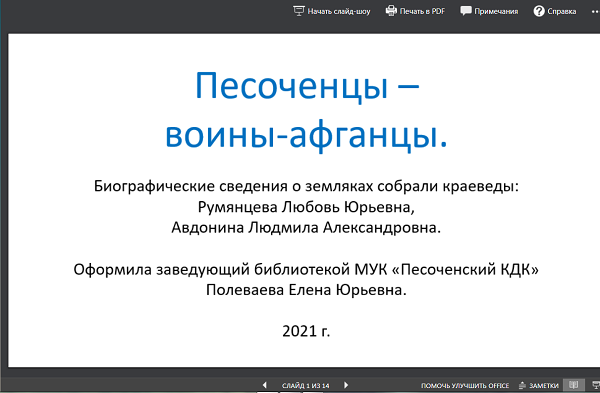This screenshot has height=393, width=600.
Task: Click the printer icon for PDF printing
Action: 391,11
